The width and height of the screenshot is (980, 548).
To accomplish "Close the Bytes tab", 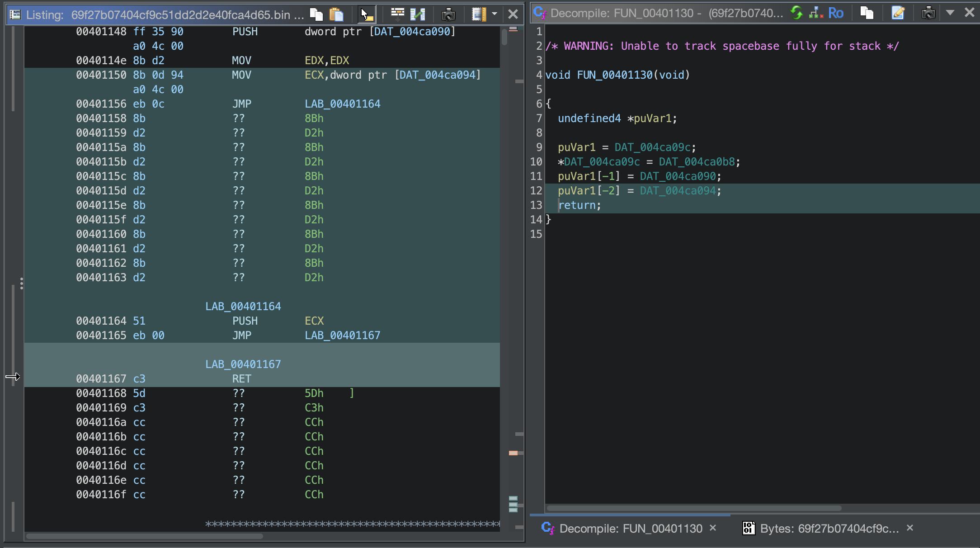I will tap(910, 528).
